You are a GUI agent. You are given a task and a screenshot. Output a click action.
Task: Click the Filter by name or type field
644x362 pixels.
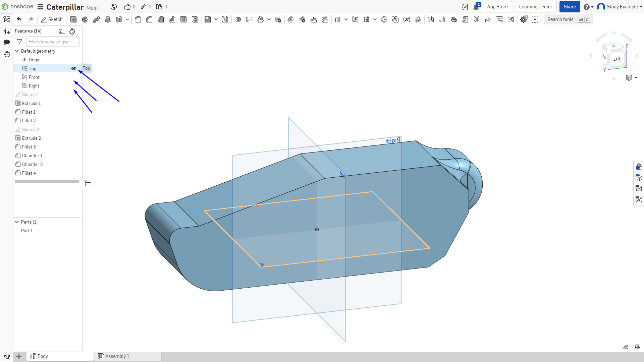tap(53, 42)
